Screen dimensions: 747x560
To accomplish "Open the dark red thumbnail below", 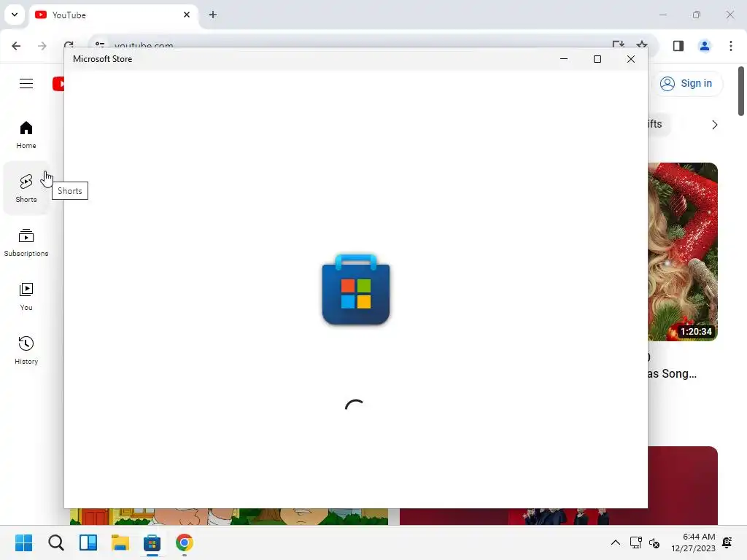I will tap(682, 485).
